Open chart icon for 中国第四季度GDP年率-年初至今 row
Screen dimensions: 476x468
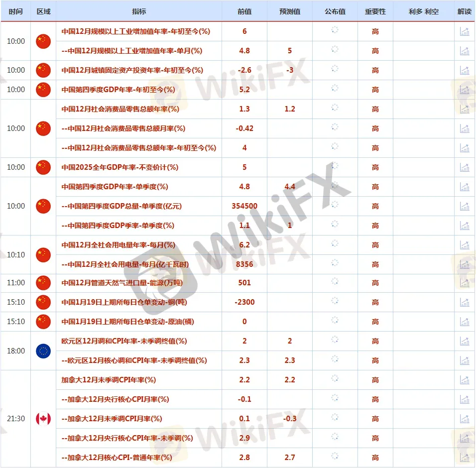click(465, 90)
